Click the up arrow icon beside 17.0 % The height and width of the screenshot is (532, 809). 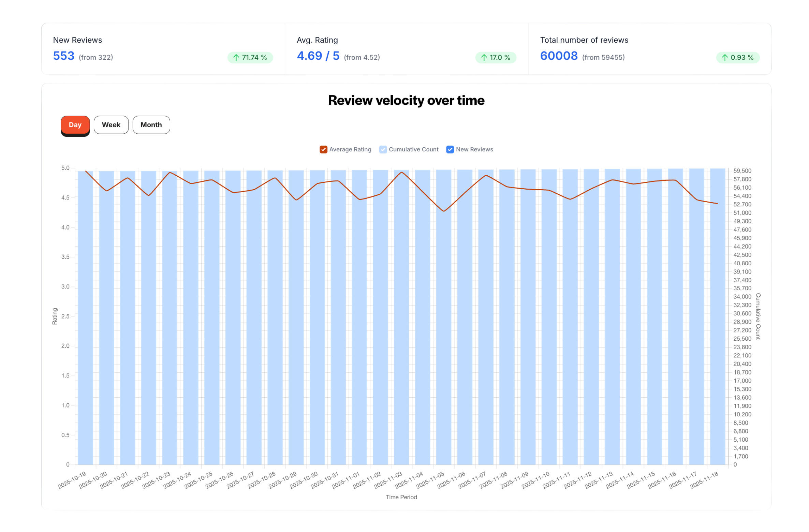point(484,58)
